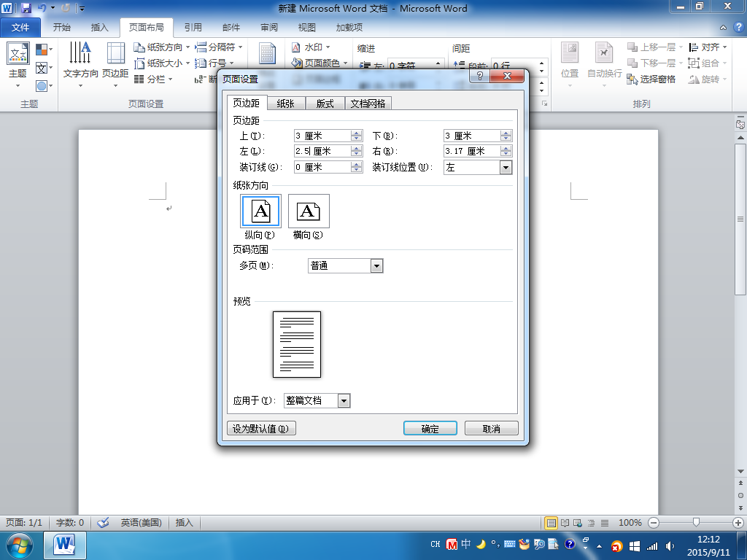
Task: Open Watermark (水印) menu
Action: coord(311,47)
